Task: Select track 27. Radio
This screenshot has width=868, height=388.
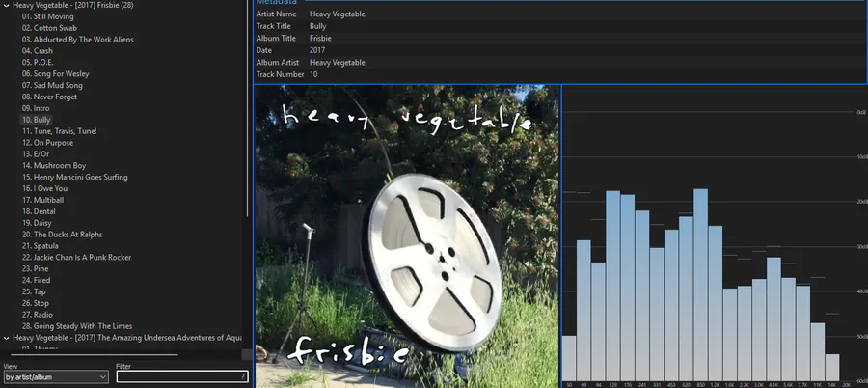Action: pyautogui.click(x=38, y=315)
